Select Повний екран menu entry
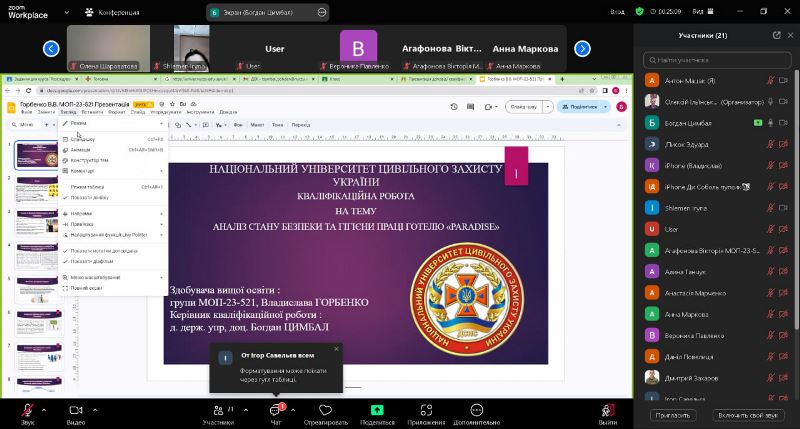This screenshot has height=429, width=800. click(113, 288)
